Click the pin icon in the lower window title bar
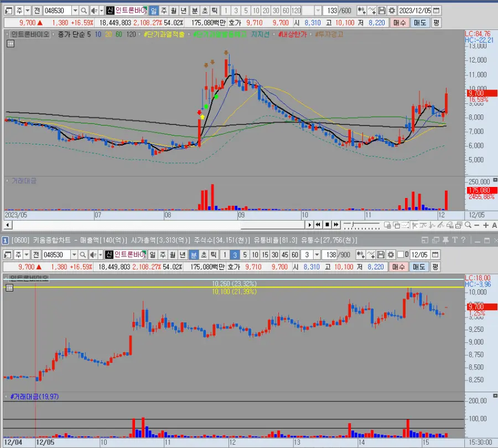 445,241
